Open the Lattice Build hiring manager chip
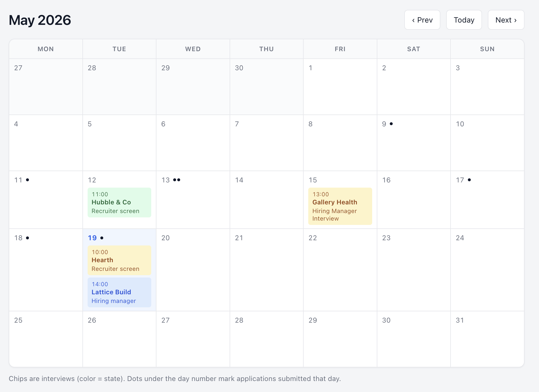 point(119,292)
